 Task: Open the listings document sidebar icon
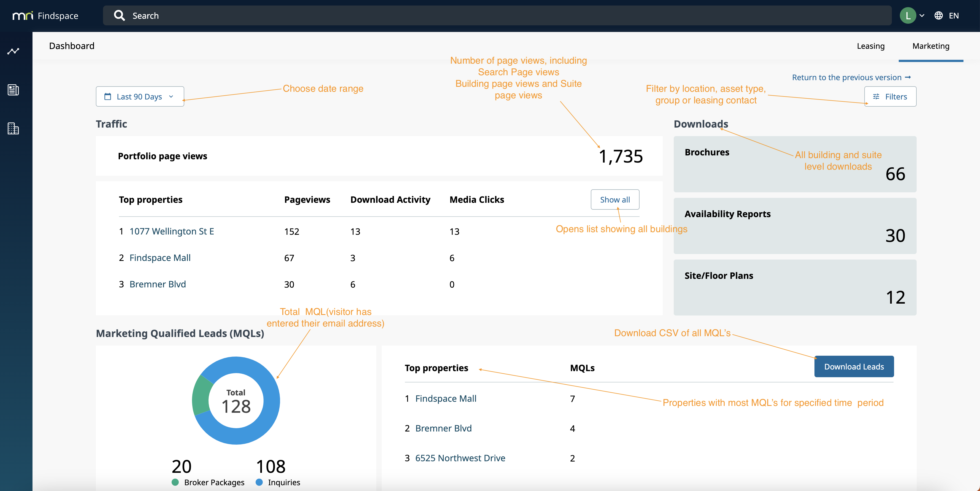pyautogui.click(x=13, y=90)
